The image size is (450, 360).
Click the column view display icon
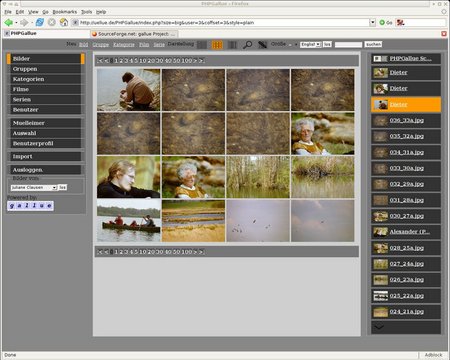click(232, 45)
